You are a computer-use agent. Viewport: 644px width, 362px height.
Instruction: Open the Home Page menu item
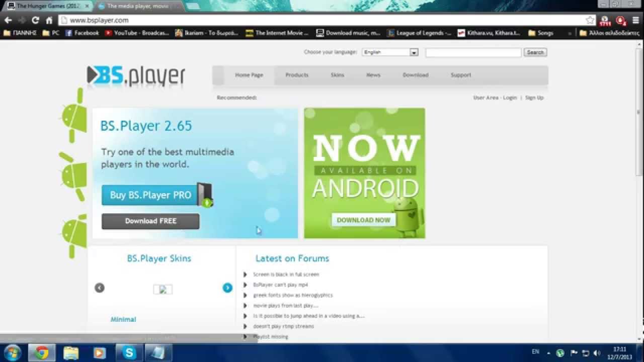[249, 75]
